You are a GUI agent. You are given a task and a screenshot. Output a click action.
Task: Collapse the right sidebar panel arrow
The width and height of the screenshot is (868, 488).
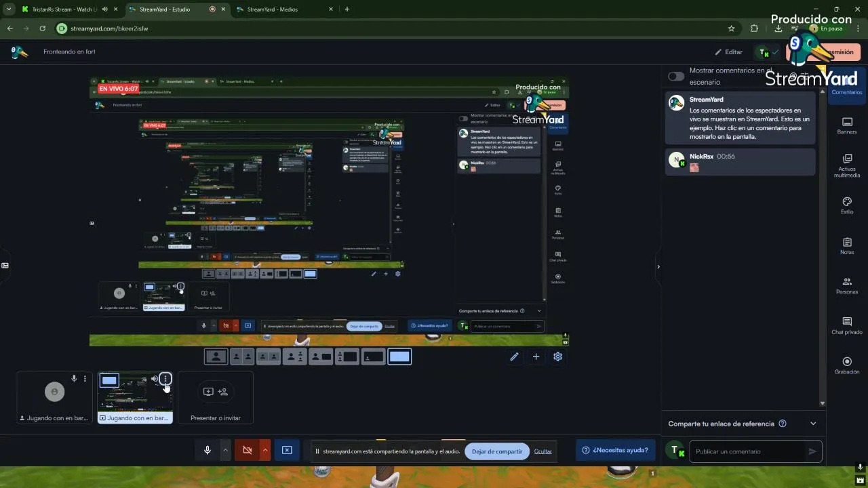click(658, 266)
